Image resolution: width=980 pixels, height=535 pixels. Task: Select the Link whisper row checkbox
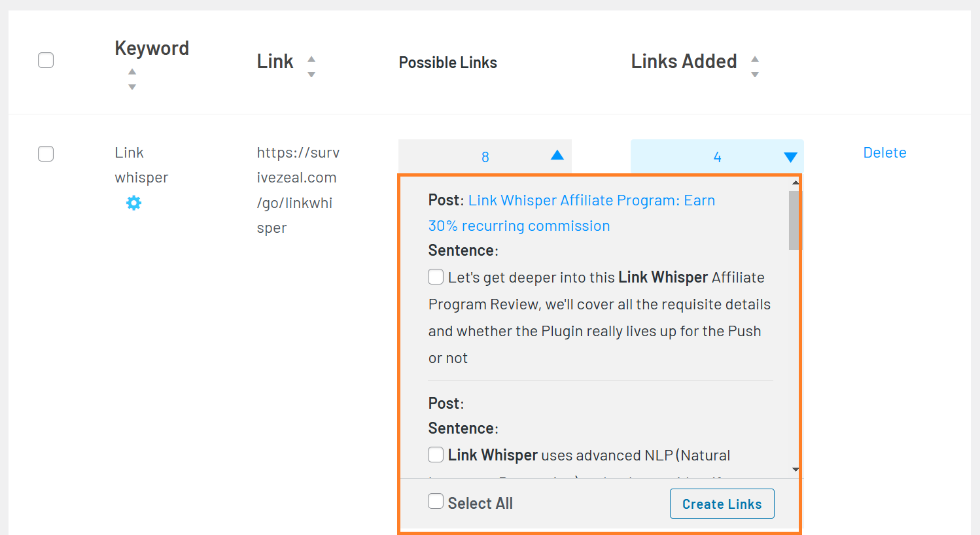click(46, 154)
